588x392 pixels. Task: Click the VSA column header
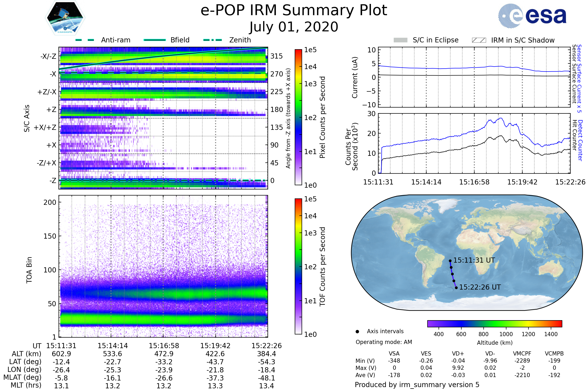pos(394,354)
